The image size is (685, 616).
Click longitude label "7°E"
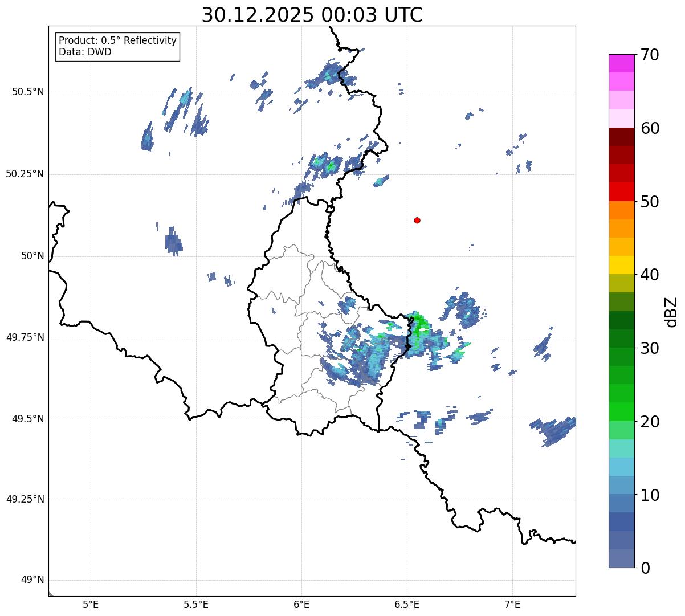512,605
